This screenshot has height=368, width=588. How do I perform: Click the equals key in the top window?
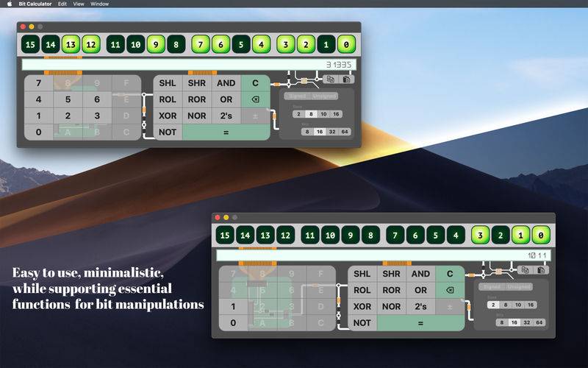pyautogui.click(x=226, y=132)
